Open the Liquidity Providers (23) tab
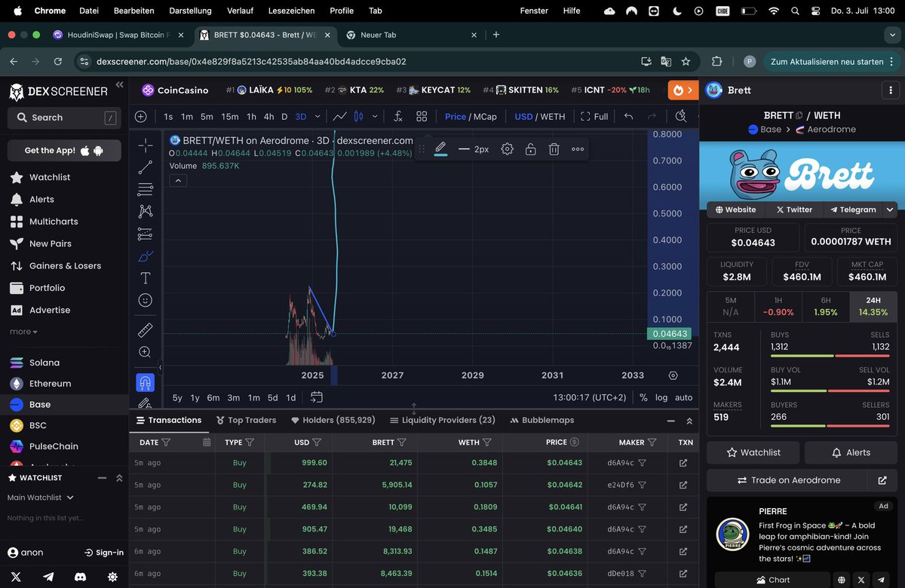 (x=443, y=420)
